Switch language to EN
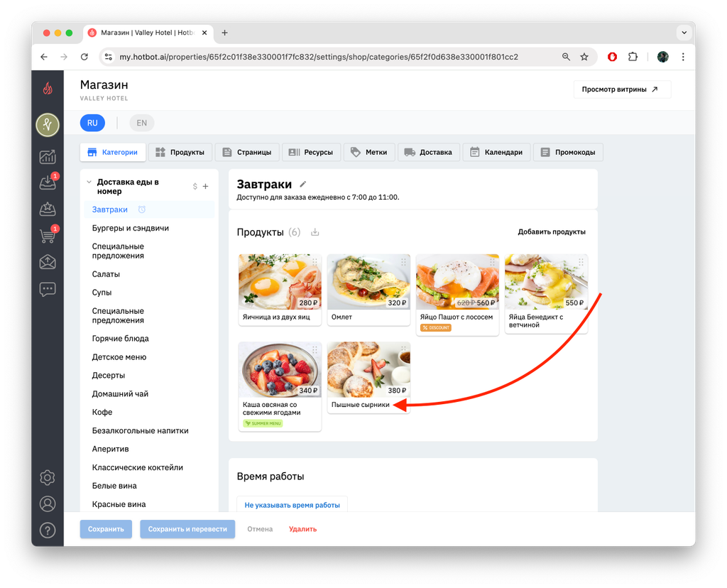The height and width of the screenshot is (588, 727). (141, 123)
